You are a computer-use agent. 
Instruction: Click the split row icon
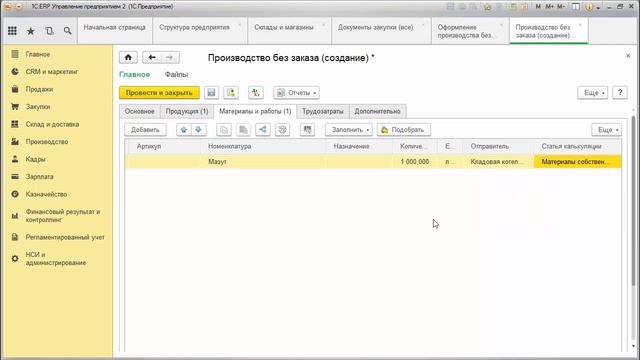(x=263, y=130)
